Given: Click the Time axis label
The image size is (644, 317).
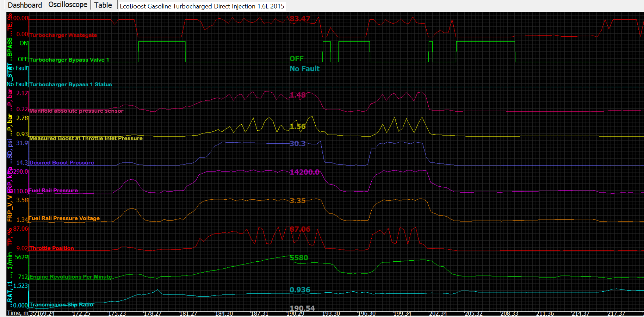Looking at the screenshot, I should (18, 313).
